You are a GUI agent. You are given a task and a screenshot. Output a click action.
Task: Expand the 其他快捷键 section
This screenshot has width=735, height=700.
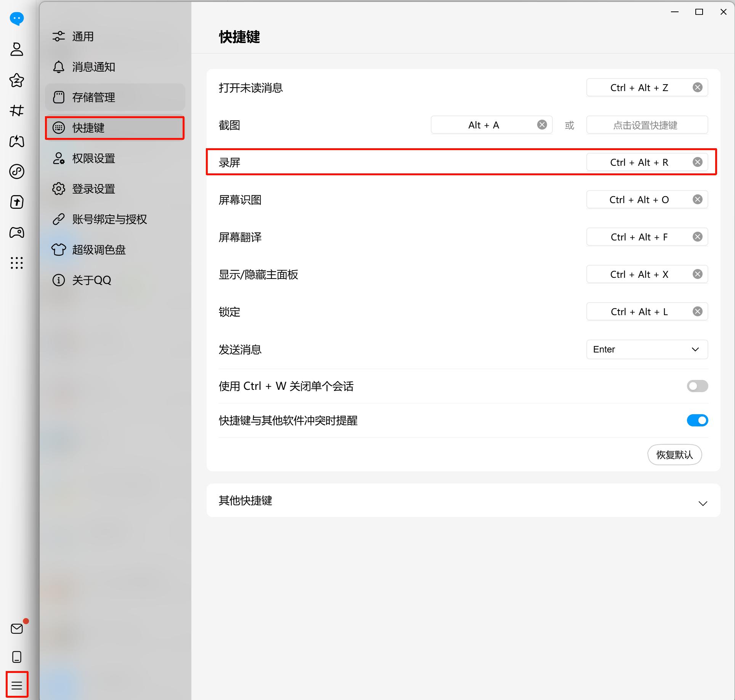tap(703, 503)
